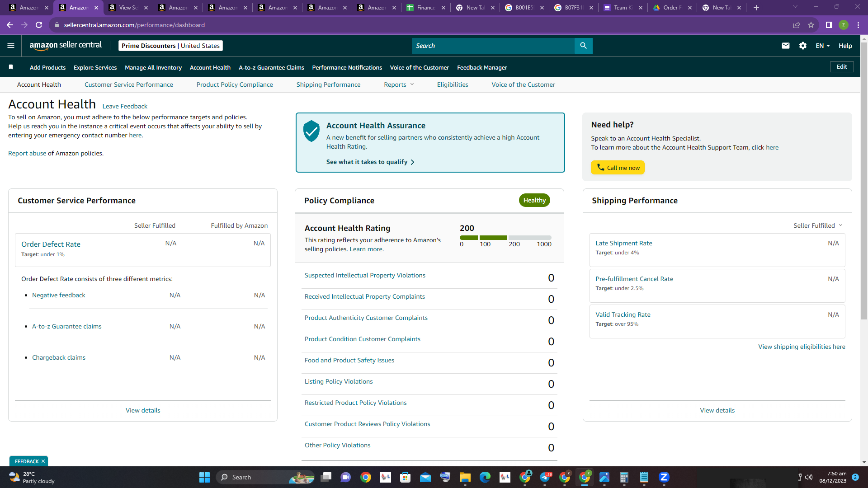
Task: Open the Windows taskbar Search box
Action: (x=265, y=477)
